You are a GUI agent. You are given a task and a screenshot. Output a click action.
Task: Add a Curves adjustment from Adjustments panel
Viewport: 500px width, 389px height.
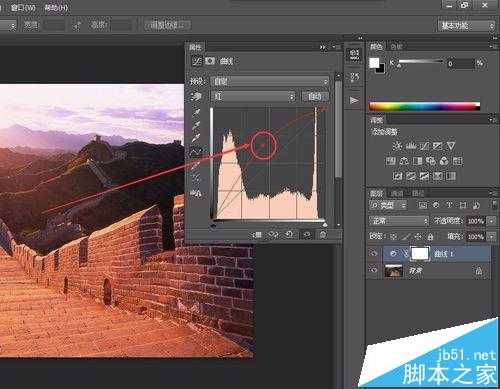click(424, 146)
